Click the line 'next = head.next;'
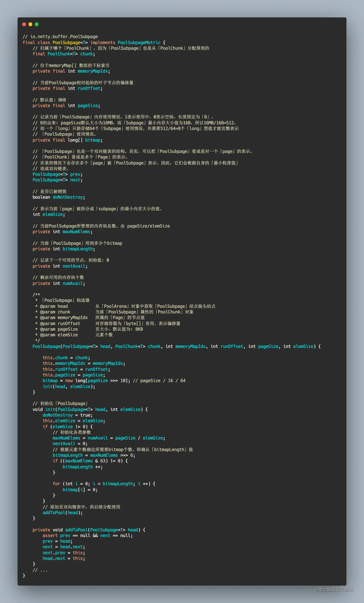The height and width of the screenshot is (603, 364). click(x=64, y=547)
